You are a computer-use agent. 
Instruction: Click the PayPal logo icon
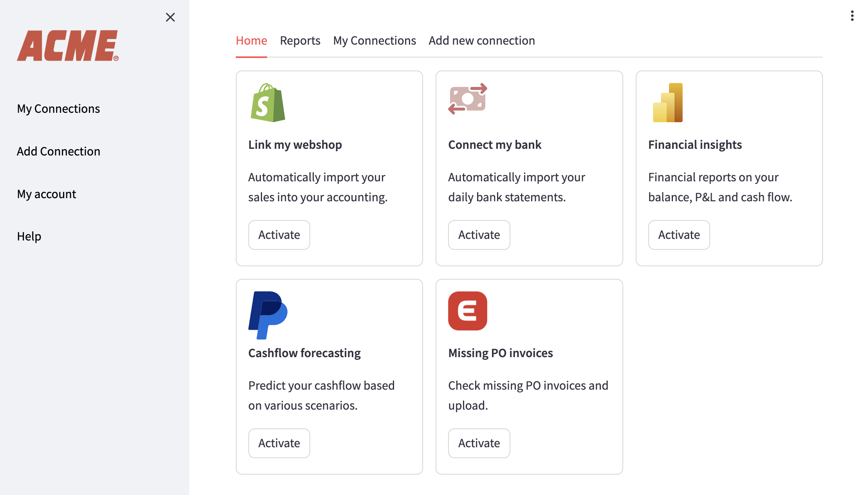click(x=268, y=315)
